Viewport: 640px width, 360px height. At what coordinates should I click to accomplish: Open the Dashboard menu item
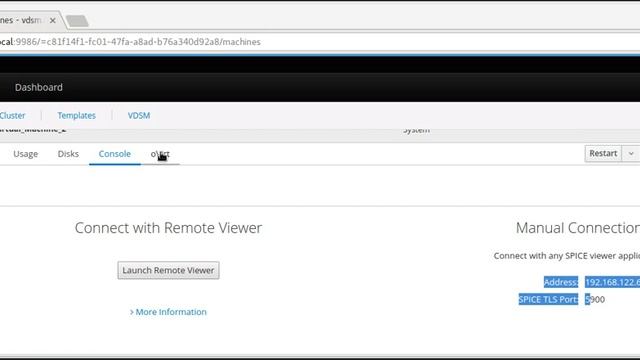click(x=39, y=87)
